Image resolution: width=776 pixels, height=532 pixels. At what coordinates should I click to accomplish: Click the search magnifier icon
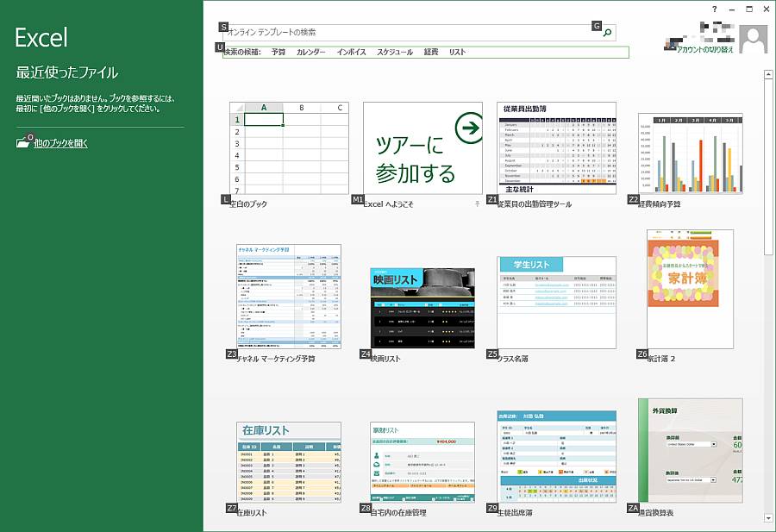tap(607, 33)
